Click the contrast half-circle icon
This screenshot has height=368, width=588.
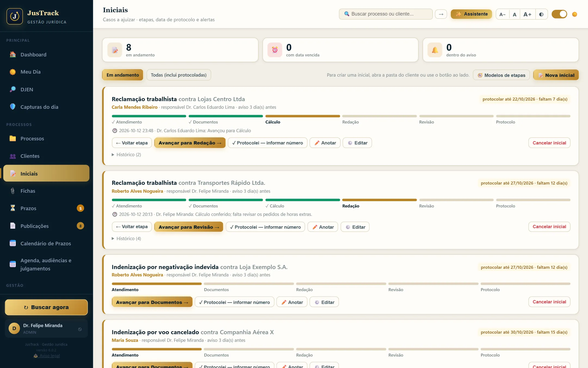click(541, 14)
